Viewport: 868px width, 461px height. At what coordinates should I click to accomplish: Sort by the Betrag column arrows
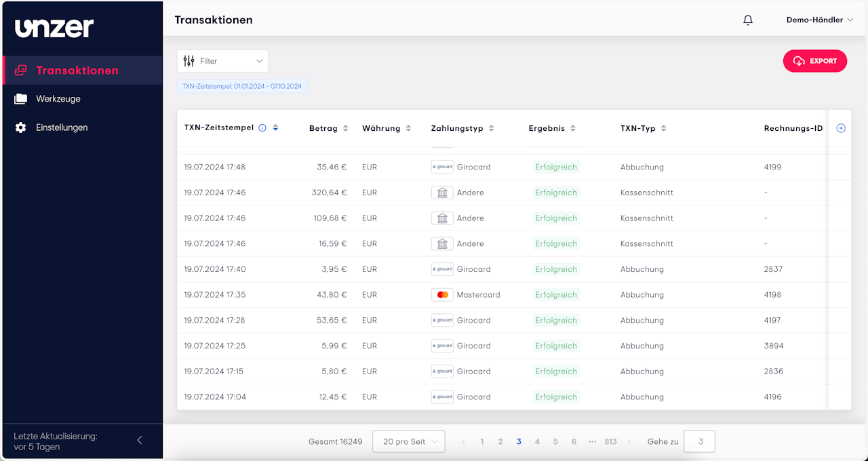pyautogui.click(x=345, y=129)
